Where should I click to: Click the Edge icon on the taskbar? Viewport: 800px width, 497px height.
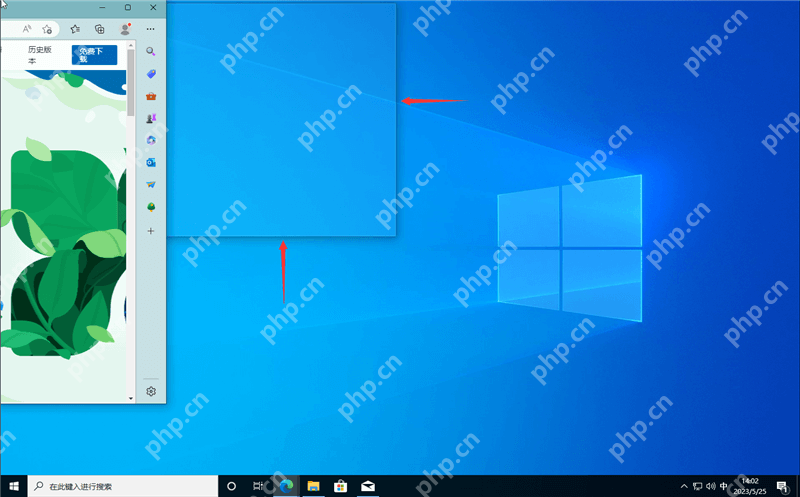286,486
